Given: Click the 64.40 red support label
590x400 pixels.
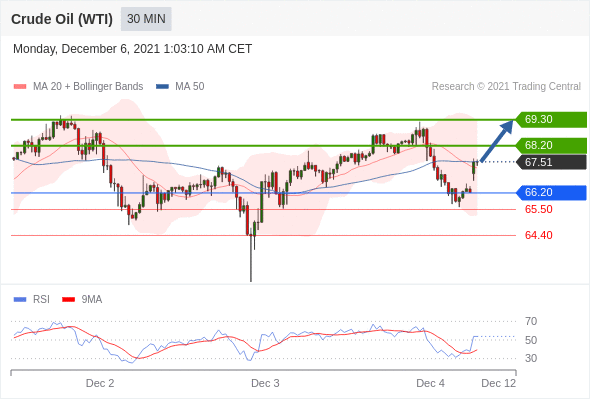Looking at the screenshot, I should pos(538,235).
